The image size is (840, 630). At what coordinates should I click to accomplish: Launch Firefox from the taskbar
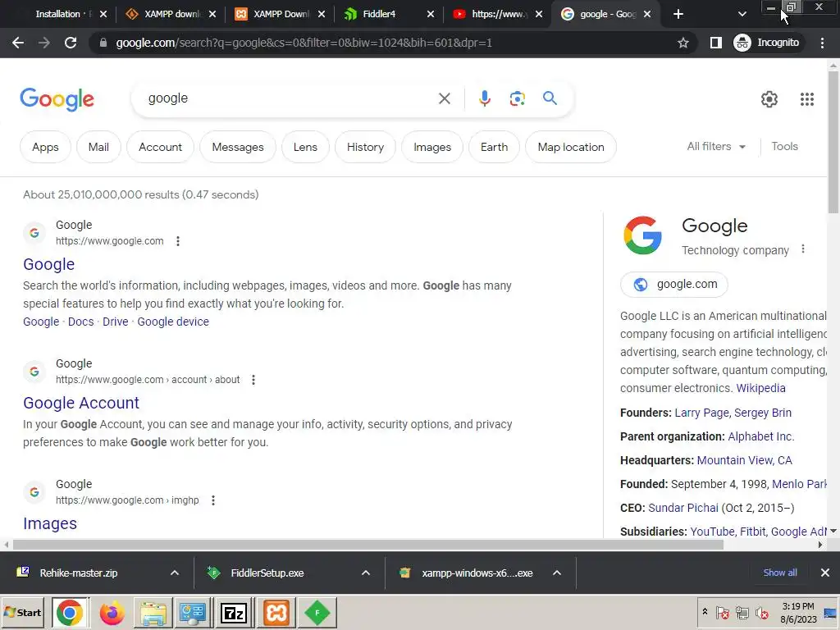(x=112, y=613)
